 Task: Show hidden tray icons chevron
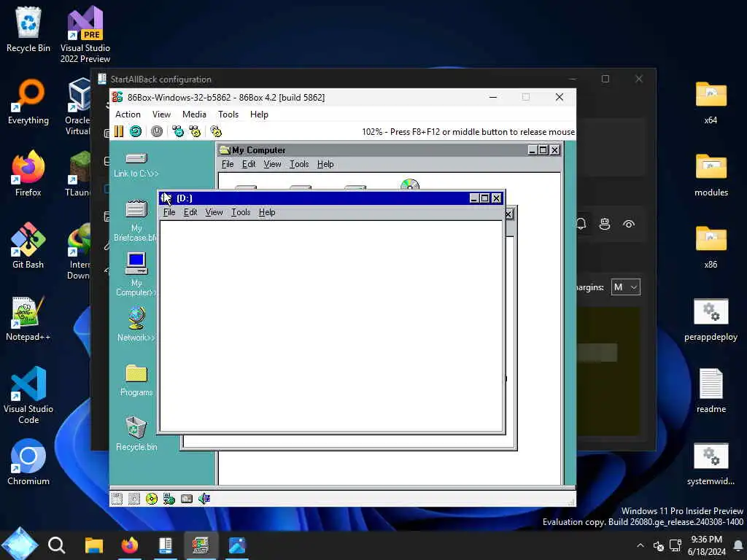click(640, 545)
